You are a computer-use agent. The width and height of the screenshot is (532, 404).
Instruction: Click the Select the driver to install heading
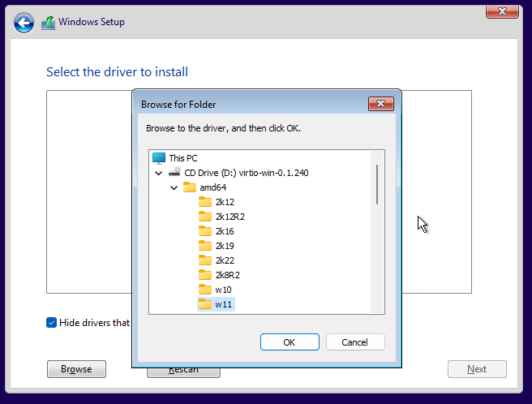117,72
